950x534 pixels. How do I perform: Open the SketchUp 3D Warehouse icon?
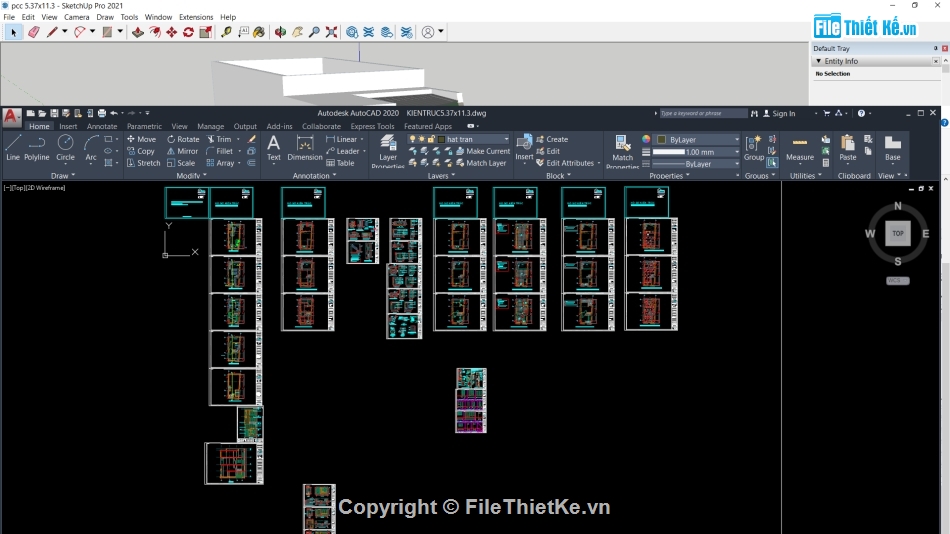coord(352,32)
